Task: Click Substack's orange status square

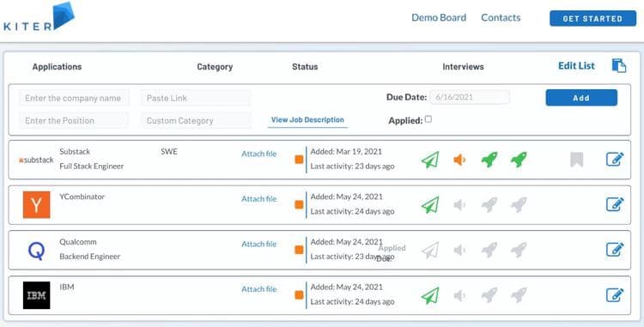Action: (x=299, y=160)
